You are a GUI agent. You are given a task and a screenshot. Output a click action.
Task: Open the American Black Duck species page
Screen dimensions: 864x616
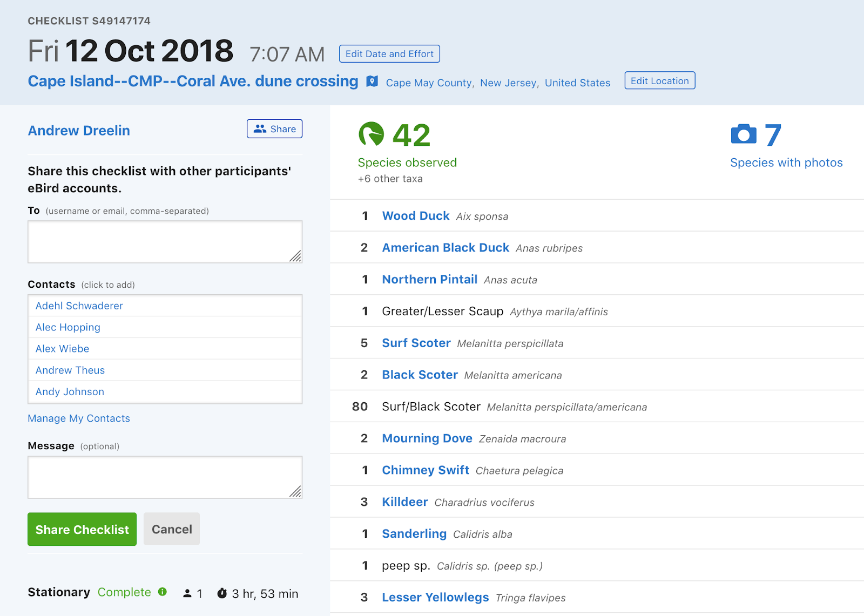446,248
